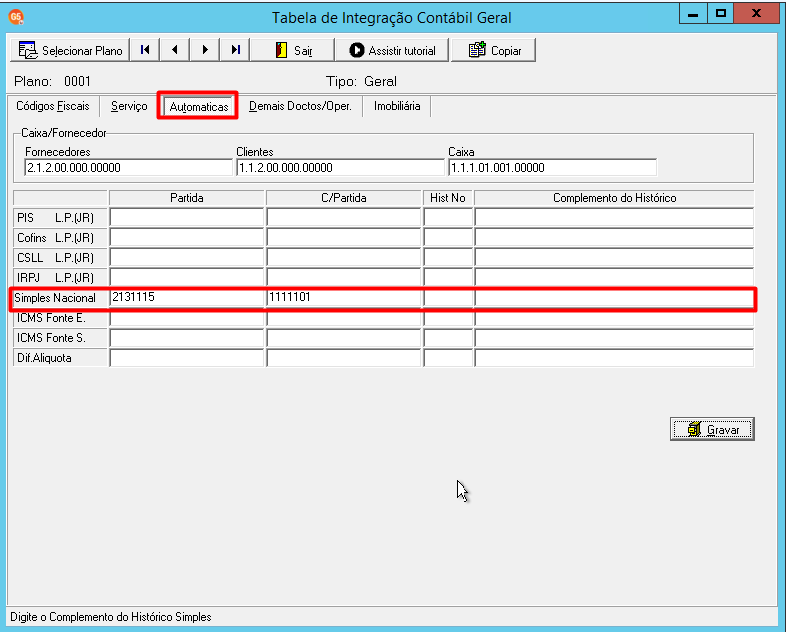Click the Plano 0001 value
The width and height of the screenshot is (786, 632).
77,81
